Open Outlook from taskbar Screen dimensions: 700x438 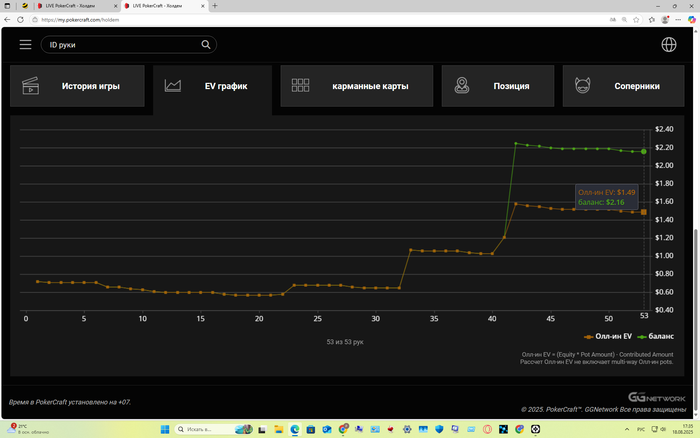click(327, 429)
